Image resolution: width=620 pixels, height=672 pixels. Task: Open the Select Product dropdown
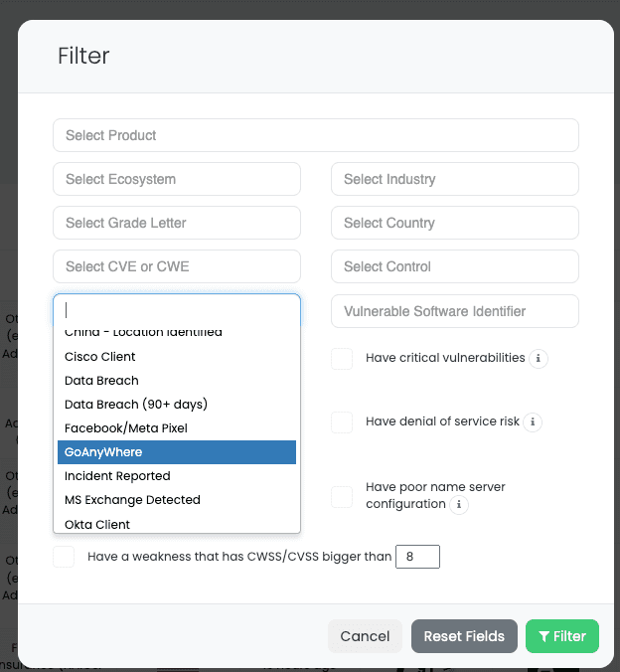[x=315, y=135]
